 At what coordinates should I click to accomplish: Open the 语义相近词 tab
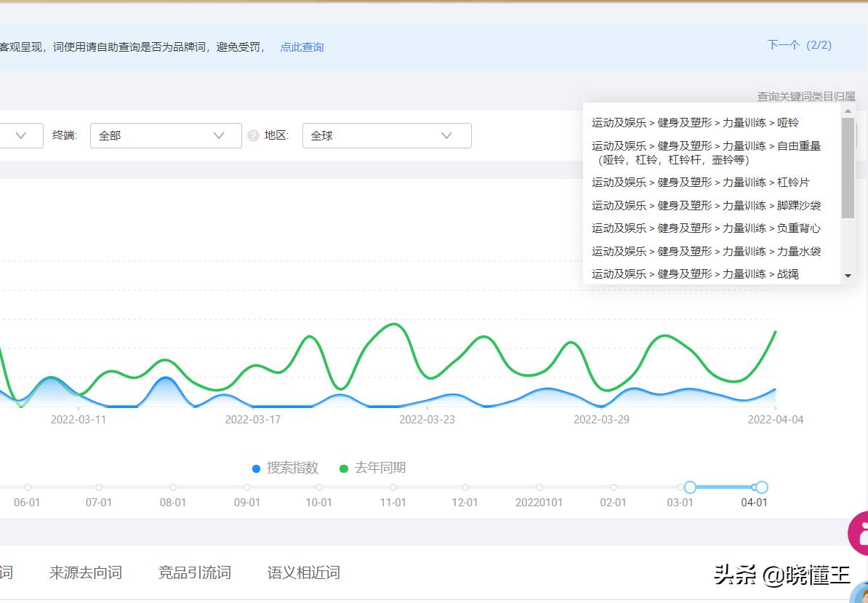pos(303,572)
